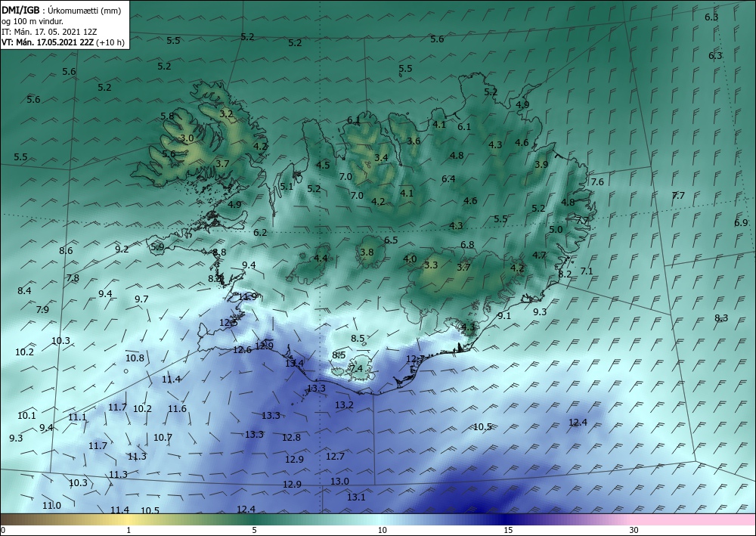The image size is (756, 536).
Task: Click the 3.0 value on the map
Action: (187, 138)
